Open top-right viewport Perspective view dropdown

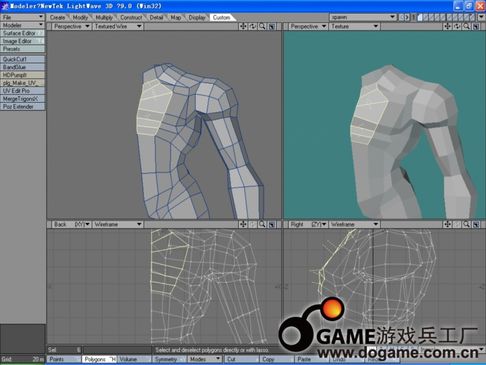point(308,26)
